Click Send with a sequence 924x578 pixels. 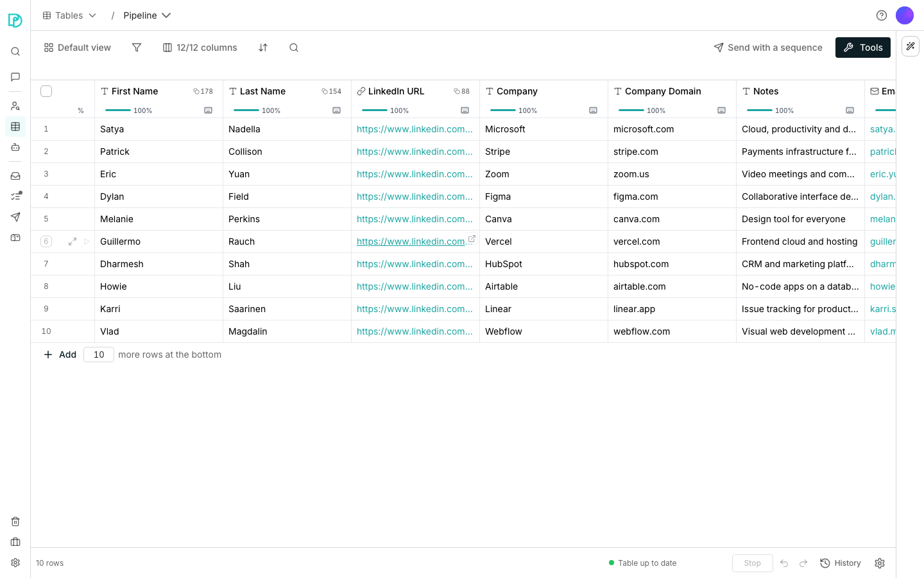point(768,48)
